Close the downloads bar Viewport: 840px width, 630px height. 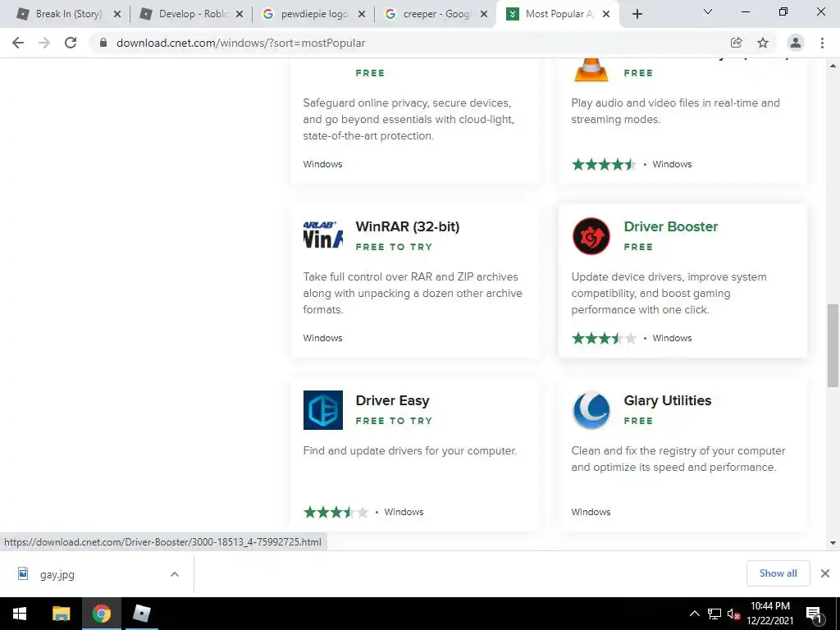tap(825, 573)
